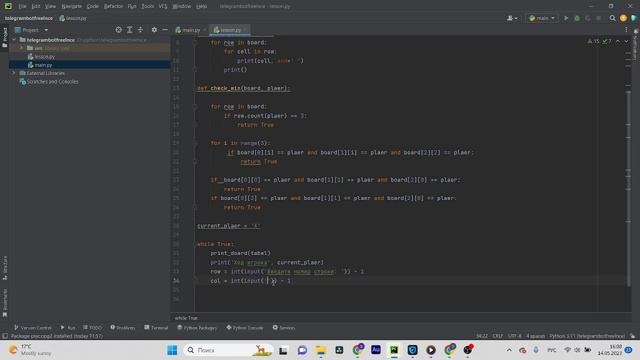
Task: Open the Services tool window
Action: click(x=284, y=327)
